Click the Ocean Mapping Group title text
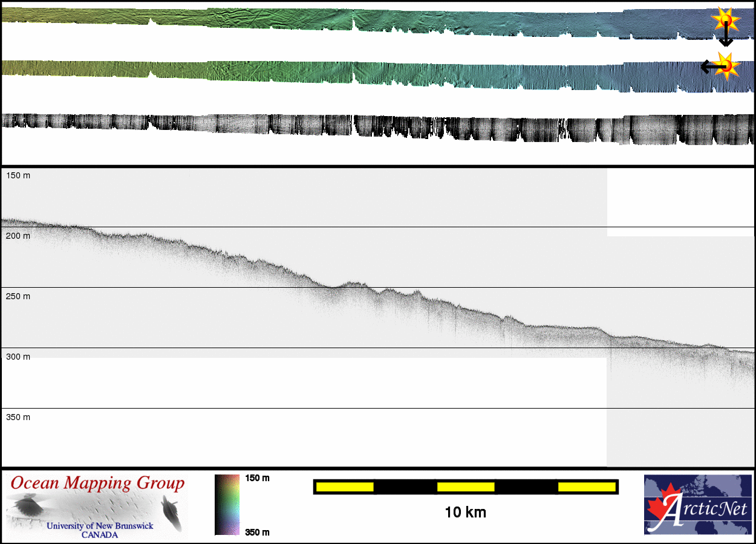 (x=97, y=484)
